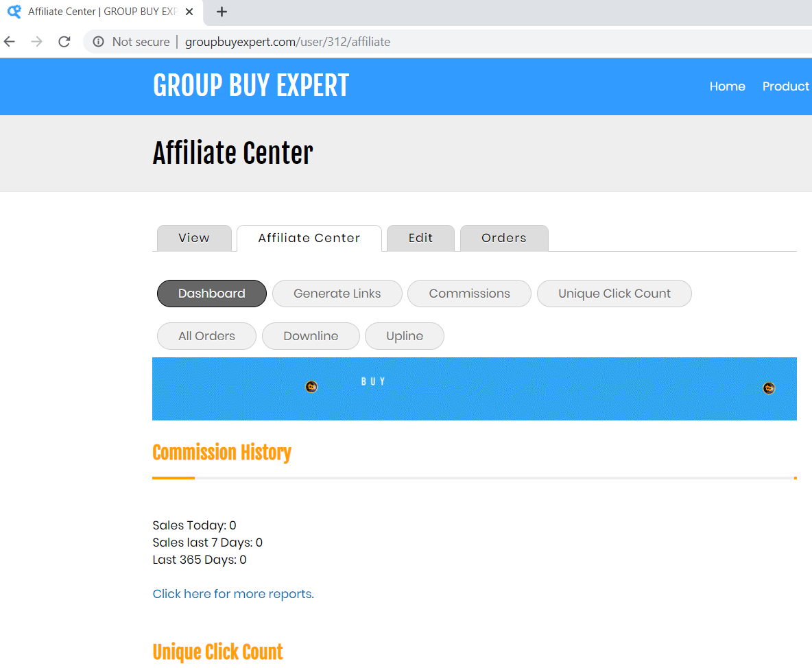Open the Generate Links section
812x668 pixels.
pyautogui.click(x=337, y=294)
